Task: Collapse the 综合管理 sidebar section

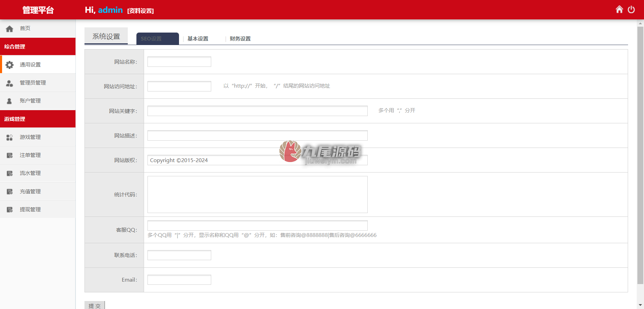Action: coord(38,46)
